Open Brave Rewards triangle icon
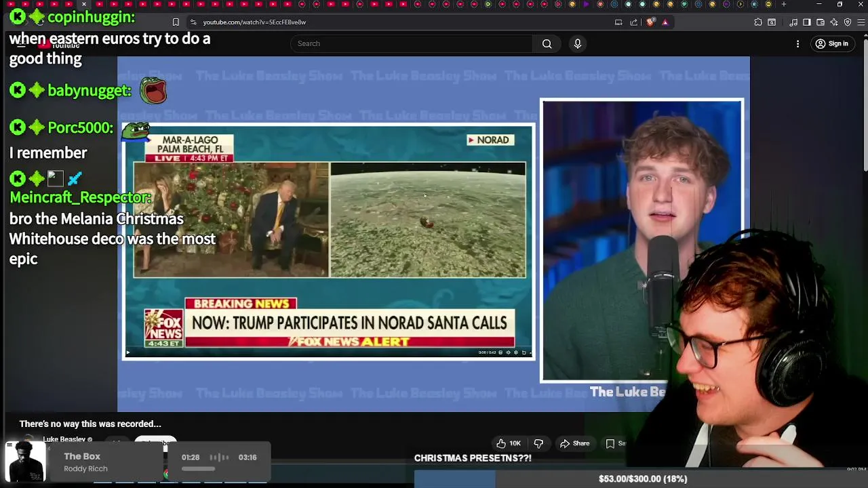Screen dimensions: 868x488 (665, 22)
